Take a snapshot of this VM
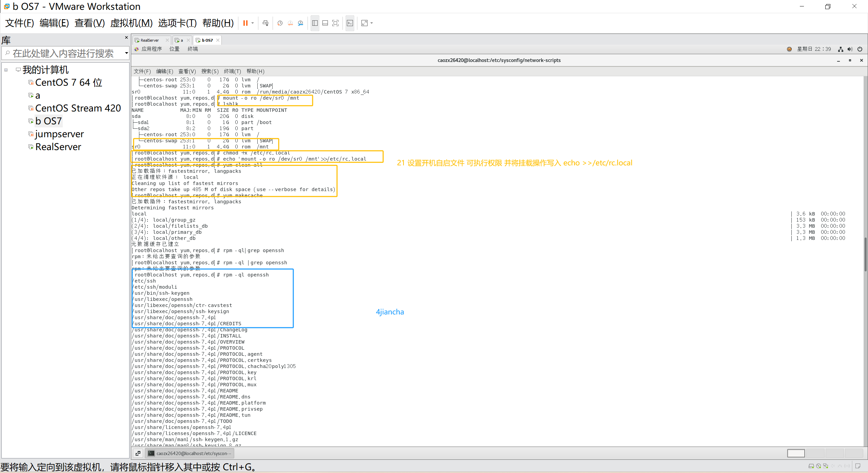868x473 pixels. coord(280,23)
